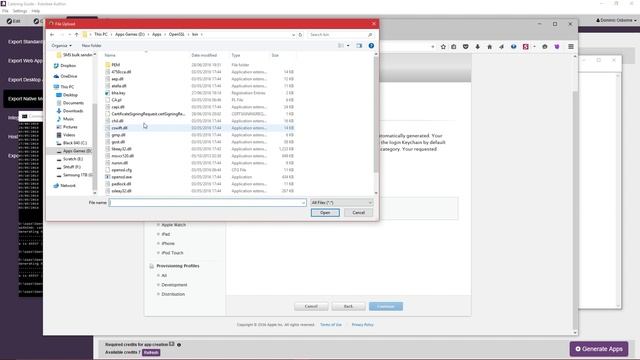This screenshot has height=360, width=640.
Task: Click the File name input field
Action: pos(207,203)
